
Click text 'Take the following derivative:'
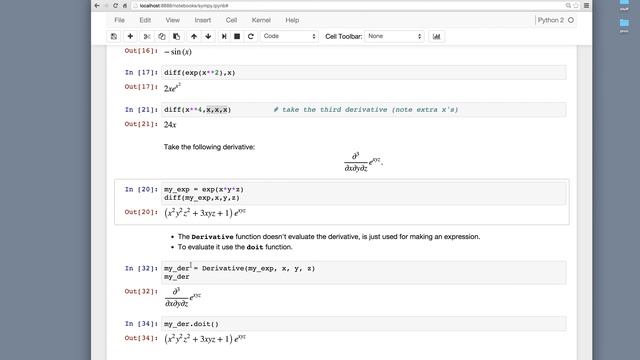209,147
